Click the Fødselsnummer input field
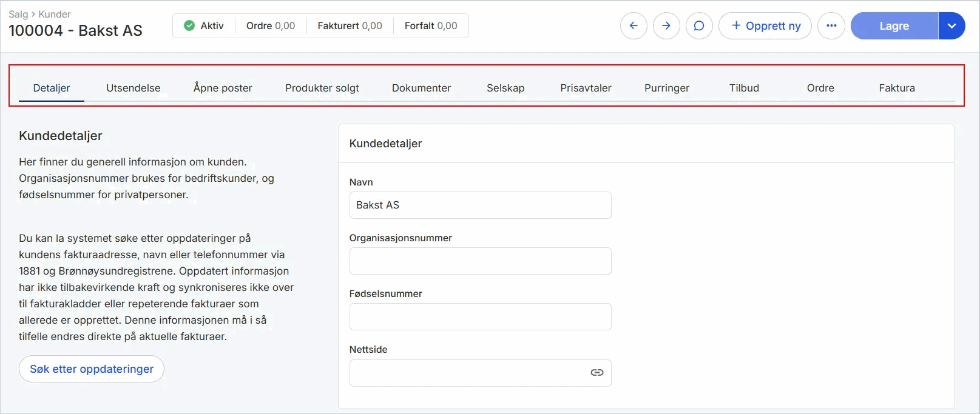Viewport: 980px width, 414px height. point(480,317)
